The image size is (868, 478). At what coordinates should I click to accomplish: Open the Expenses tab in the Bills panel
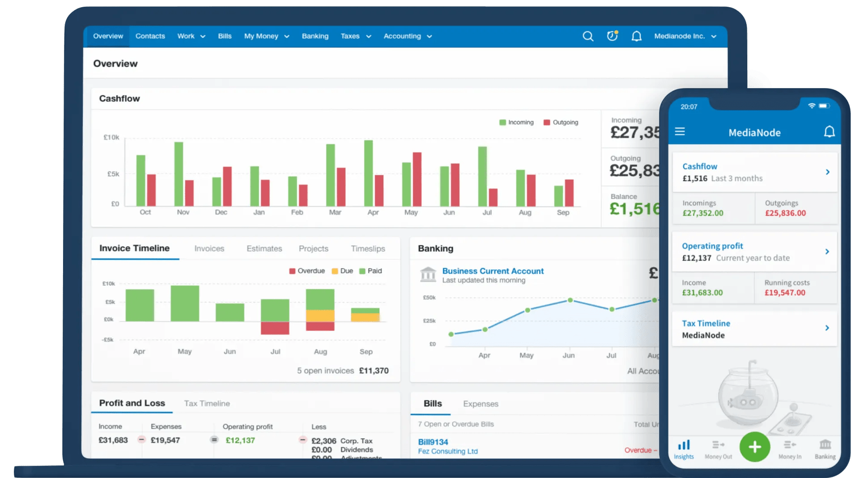pos(481,404)
